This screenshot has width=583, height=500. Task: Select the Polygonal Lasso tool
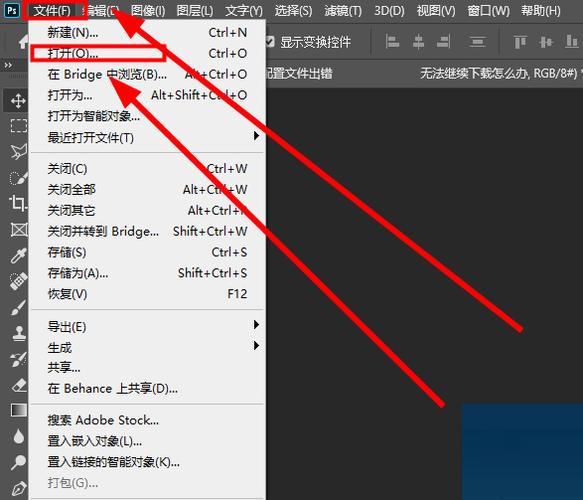click(x=18, y=151)
